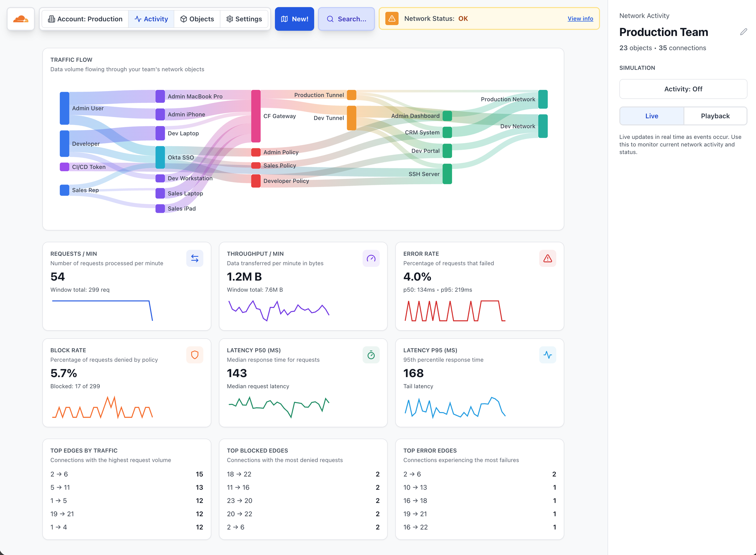Click the throughput speedometer icon
The image size is (756, 555).
371,258
